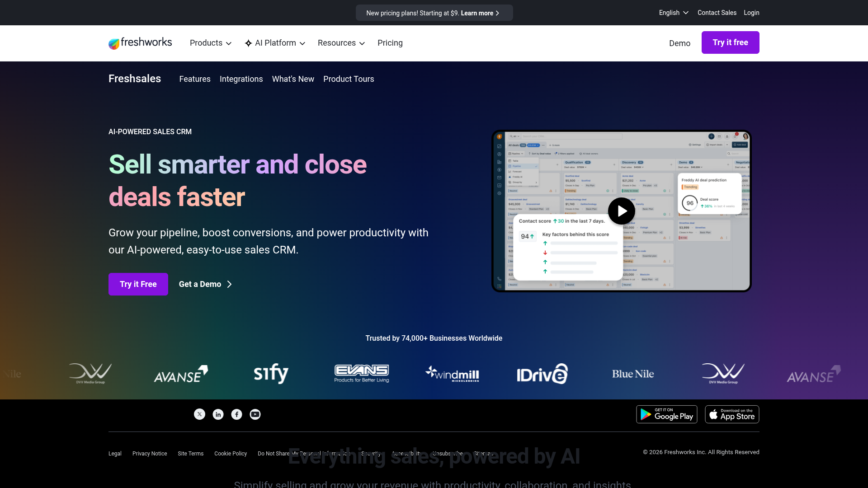Go to the Features tab

tap(195, 79)
